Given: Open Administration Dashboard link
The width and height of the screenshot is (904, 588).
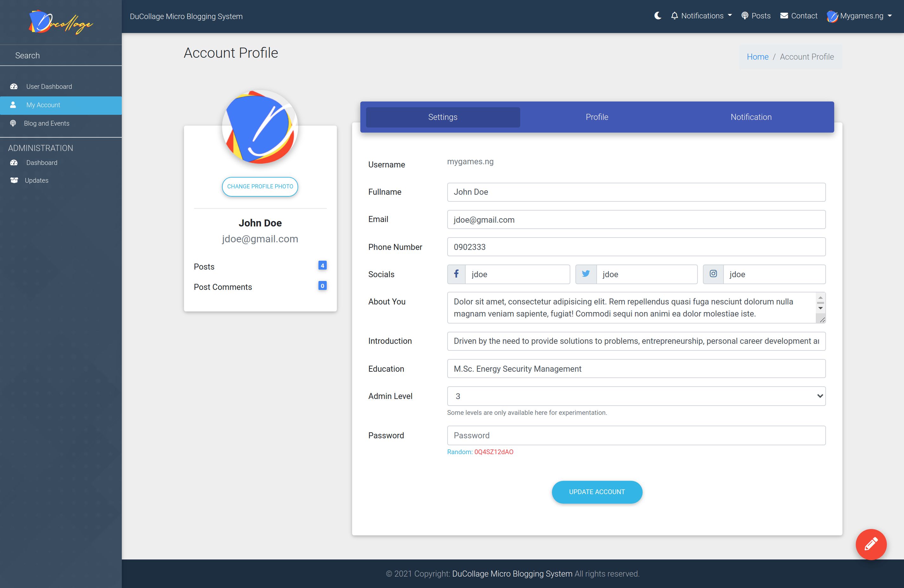Looking at the screenshot, I should tap(61, 163).
